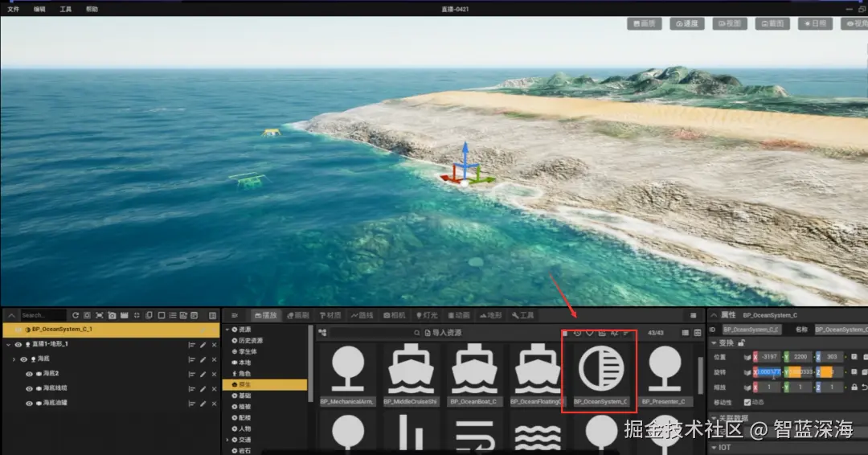868x455 pixels.
Task: Click 导入资源 import button
Action: [443, 333]
